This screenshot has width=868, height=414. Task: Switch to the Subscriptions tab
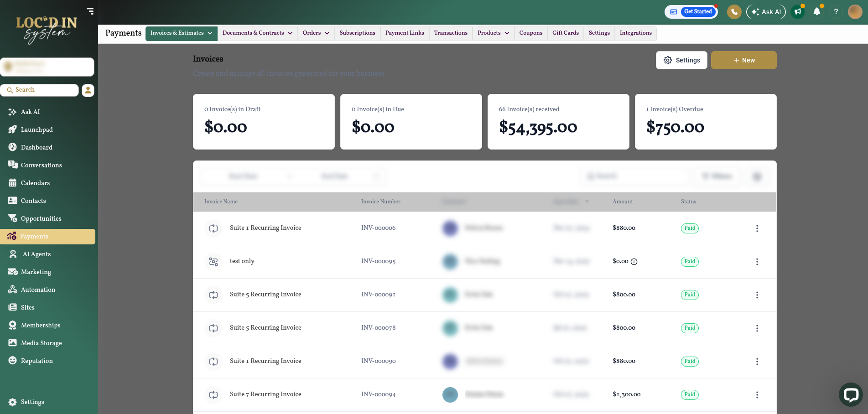point(358,33)
